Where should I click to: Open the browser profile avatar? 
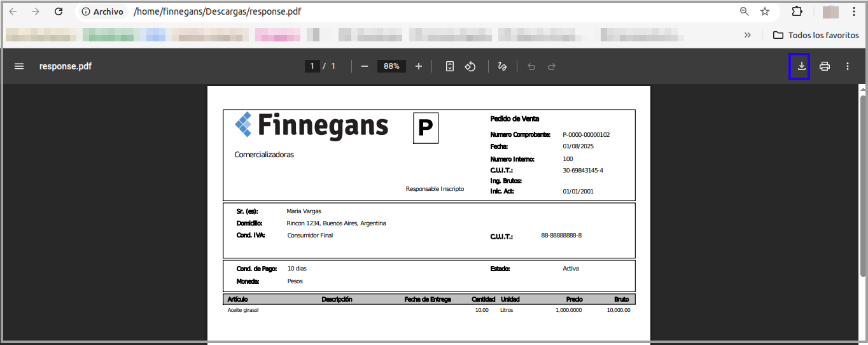(830, 11)
